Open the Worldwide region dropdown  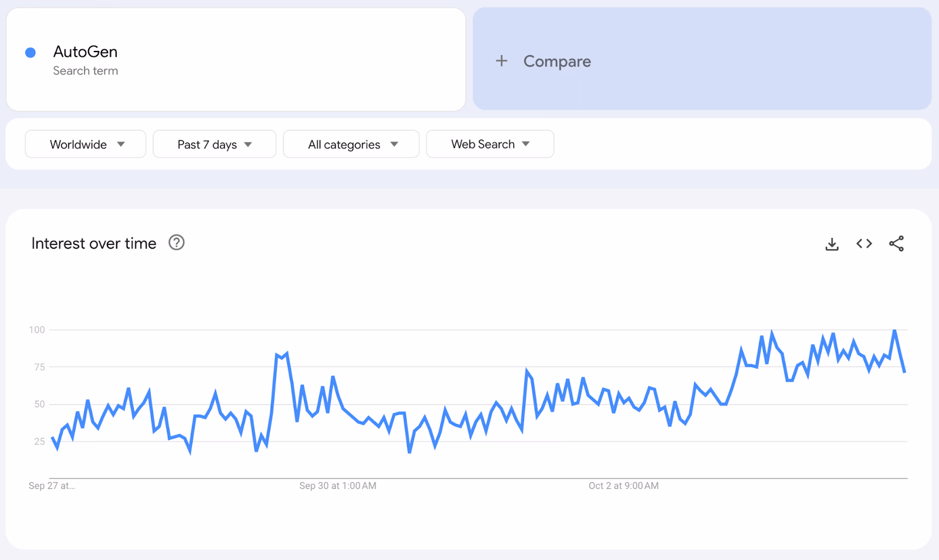click(86, 144)
